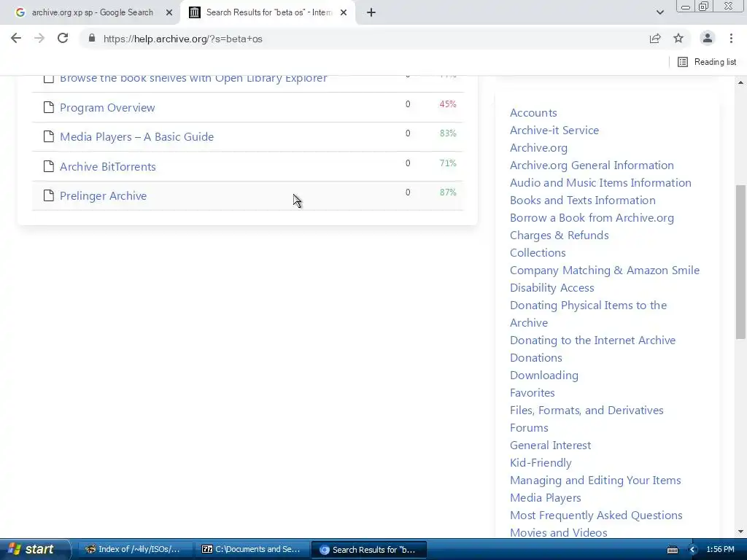
Task: Open Archive.org General Information category
Action: click(592, 166)
